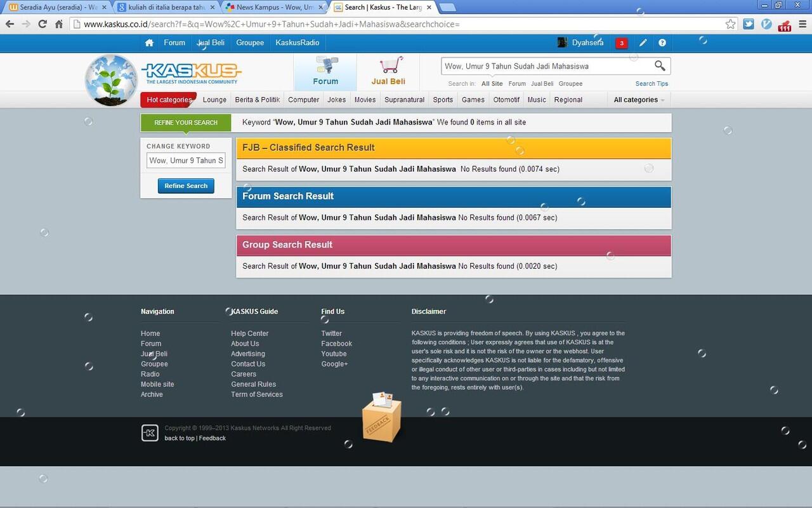This screenshot has height=508, width=812.
Task: Open the Movies category
Action: [365, 100]
